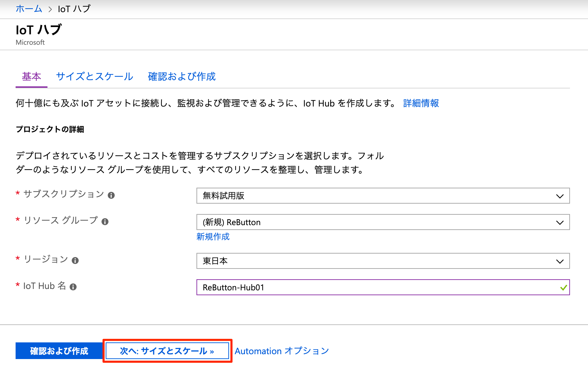Click 次へ: サイズとスケール button
This screenshot has width=588, height=375.
167,351
